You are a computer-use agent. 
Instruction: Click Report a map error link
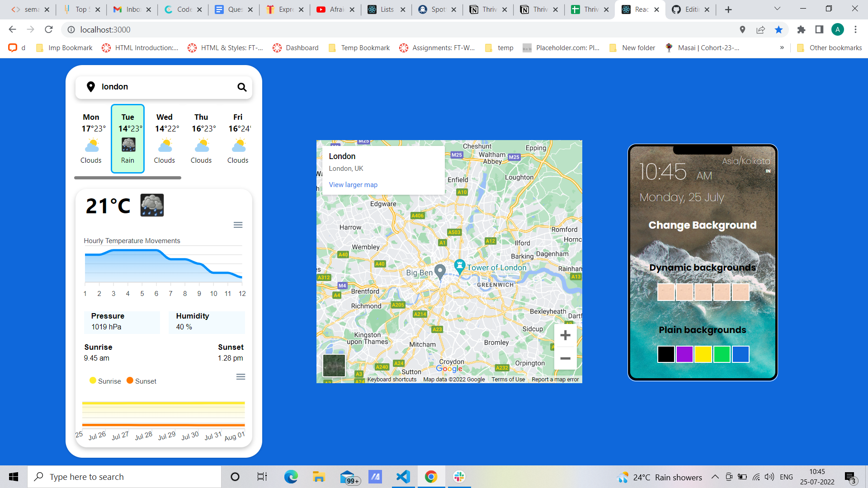555,380
